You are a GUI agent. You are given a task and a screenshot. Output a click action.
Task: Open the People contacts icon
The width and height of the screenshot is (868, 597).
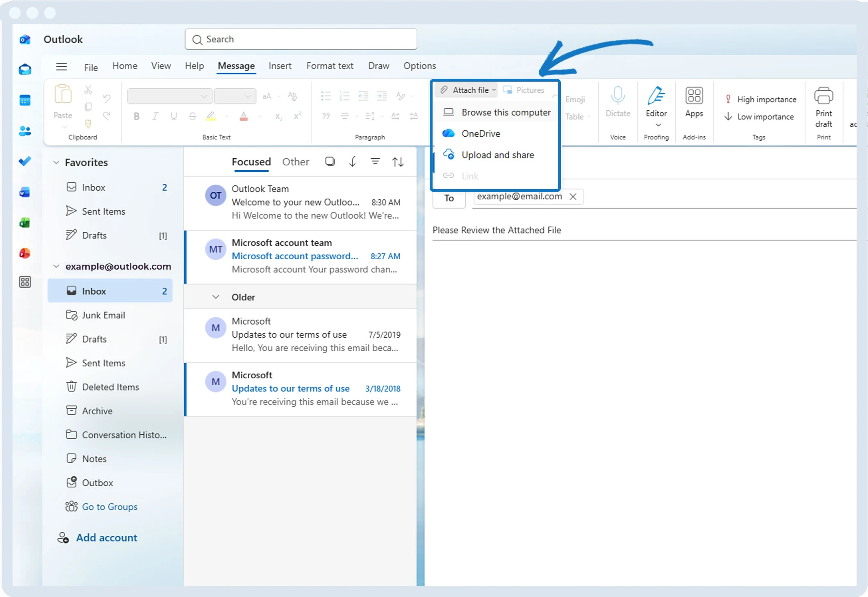click(x=25, y=131)
